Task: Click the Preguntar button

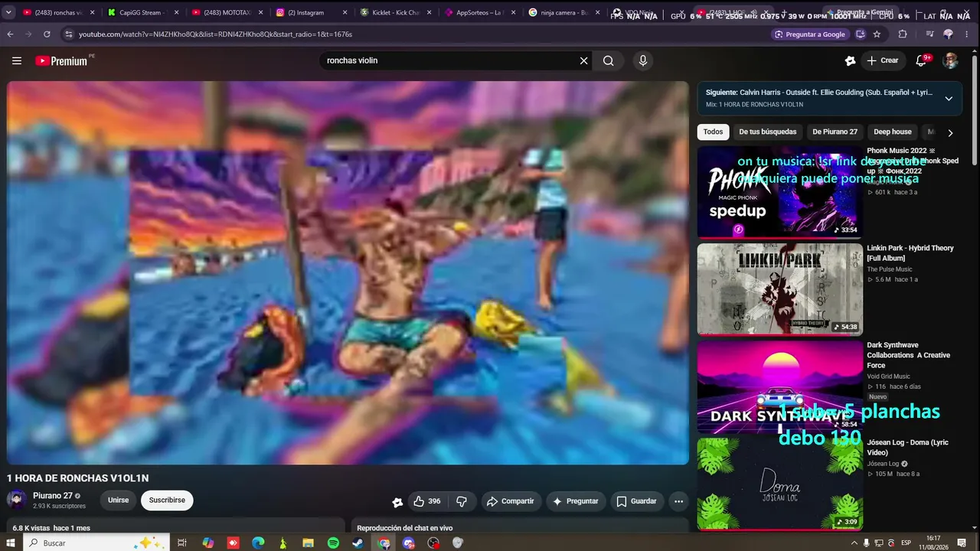Action: (x=575, y=501)
